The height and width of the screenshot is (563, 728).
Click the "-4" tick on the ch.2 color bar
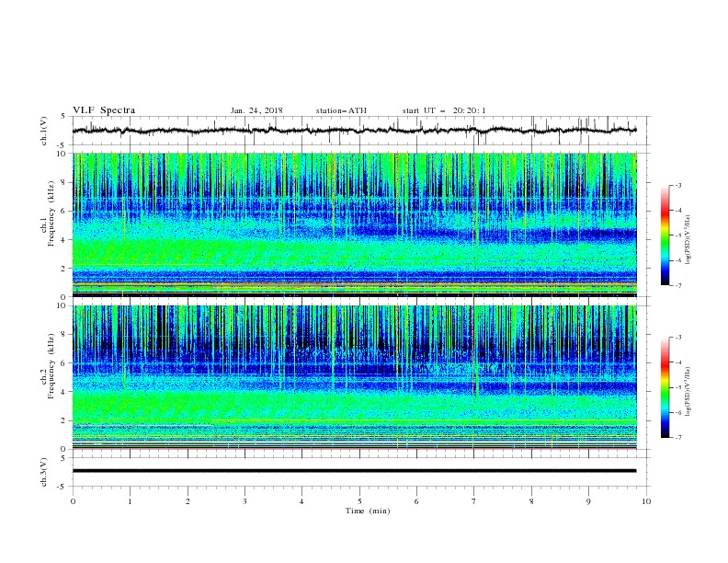click(x=678, y=362)
